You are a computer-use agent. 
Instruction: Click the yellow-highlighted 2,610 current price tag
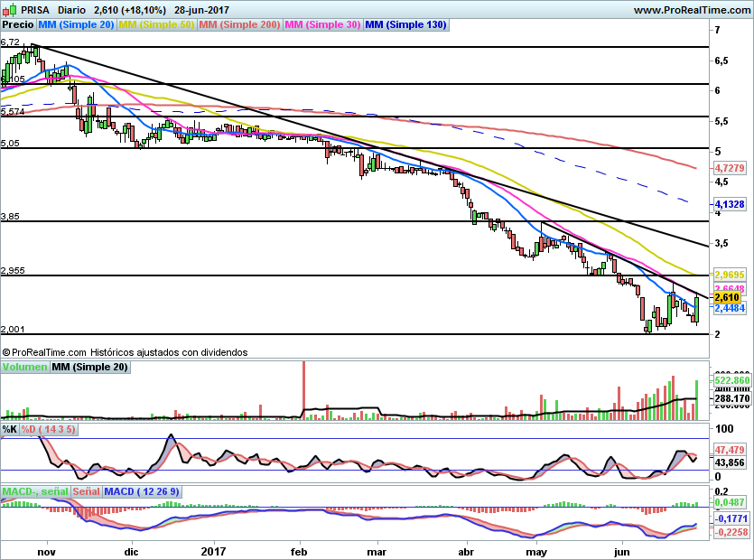pyautogui.click(x=728, y=297)
